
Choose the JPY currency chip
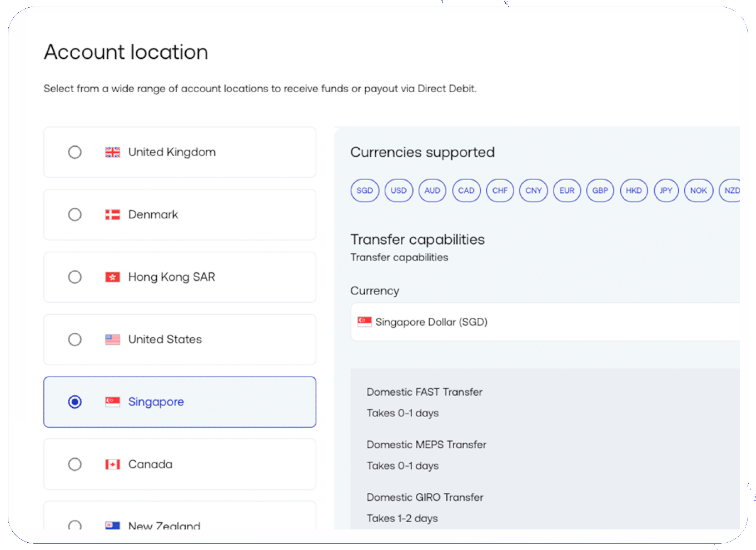point(666,191)
